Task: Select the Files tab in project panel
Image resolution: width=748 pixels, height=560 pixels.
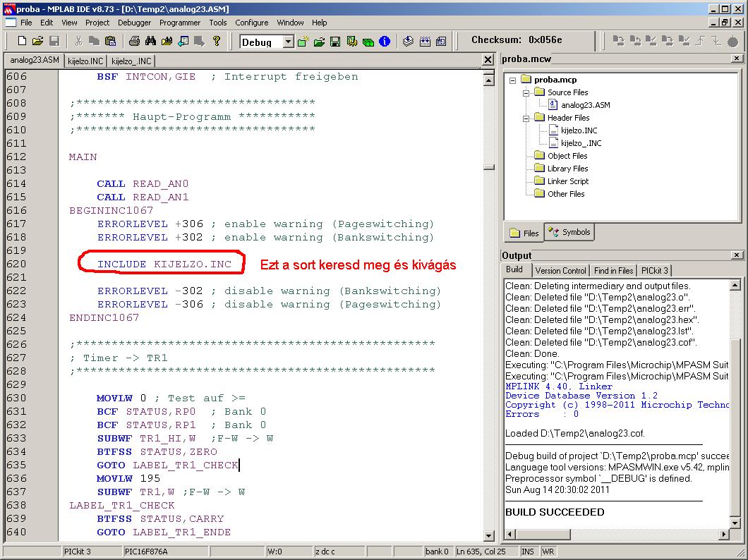Action: coord(524,233)
